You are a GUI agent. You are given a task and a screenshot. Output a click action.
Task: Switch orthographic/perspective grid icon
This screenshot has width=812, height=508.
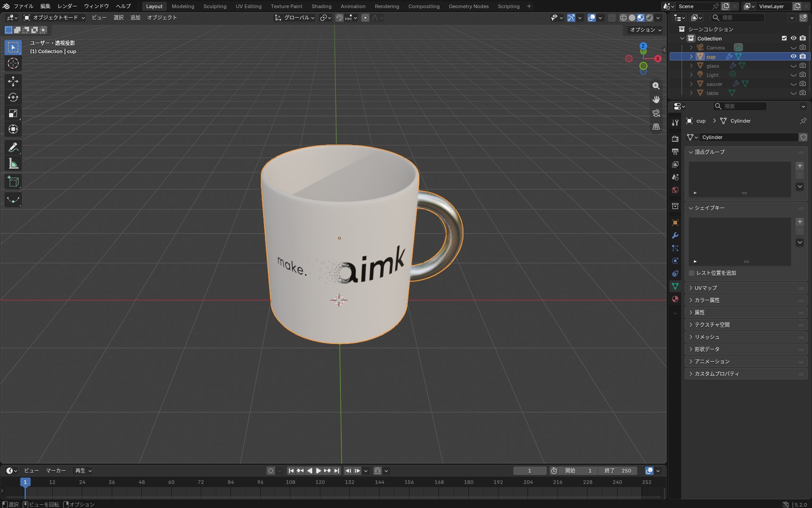[x=656, y=127]
